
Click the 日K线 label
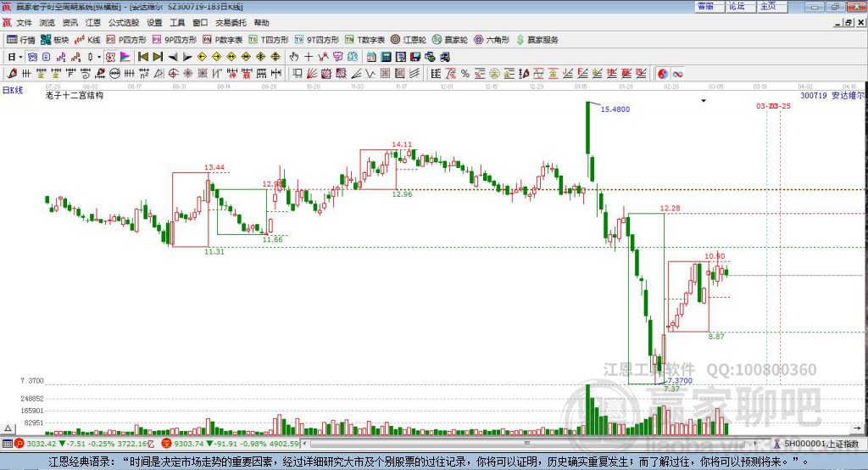(13, 90)
